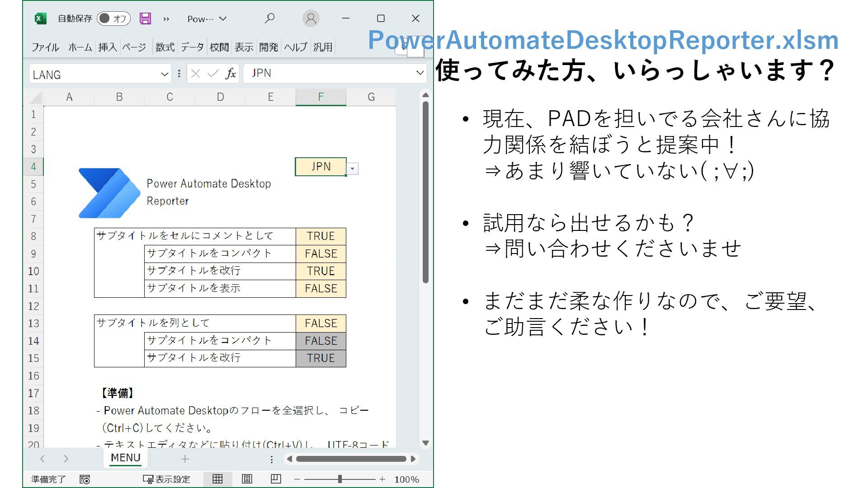Image resolution: width=868 pixels, height=488 pixels.
Task: Click the save floppy disk icon
Action: [x=145, y=19]
